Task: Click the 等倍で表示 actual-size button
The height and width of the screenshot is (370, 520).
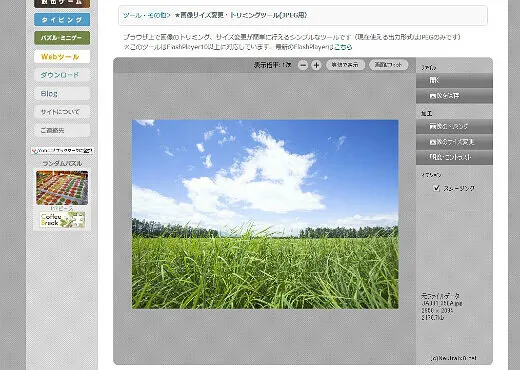Action: [x=345, y=65]
